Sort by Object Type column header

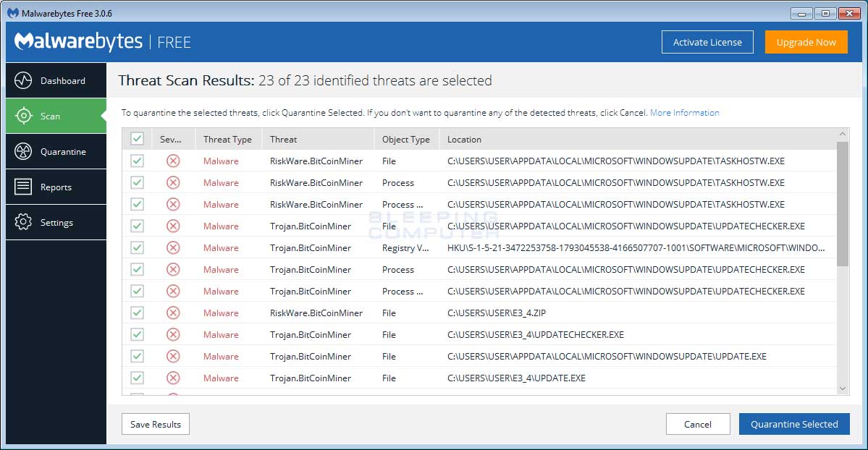click(x=407, y=139)
